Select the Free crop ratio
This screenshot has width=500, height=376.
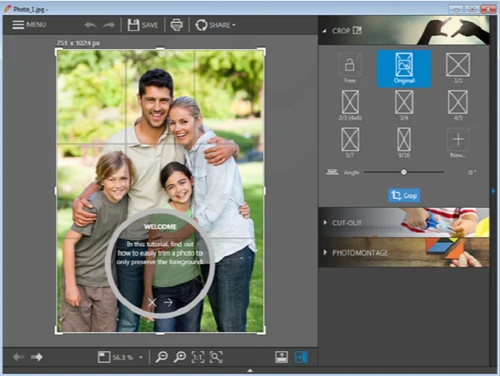point(350,69)
